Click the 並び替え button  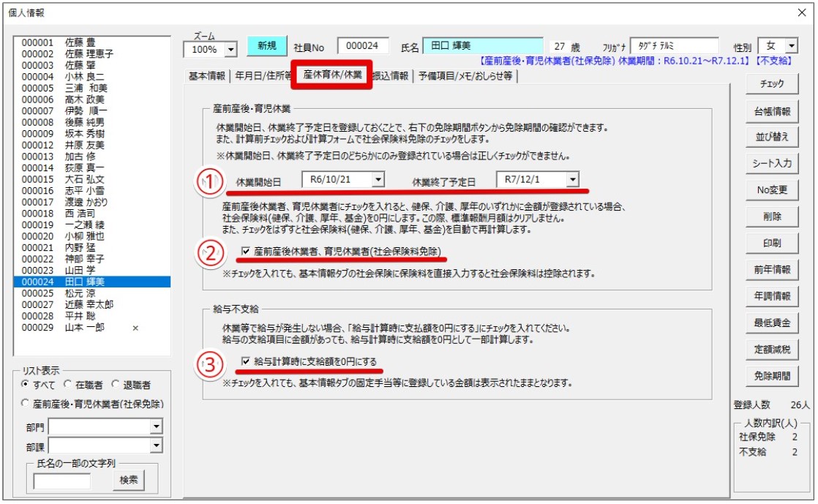coord(772,137)
